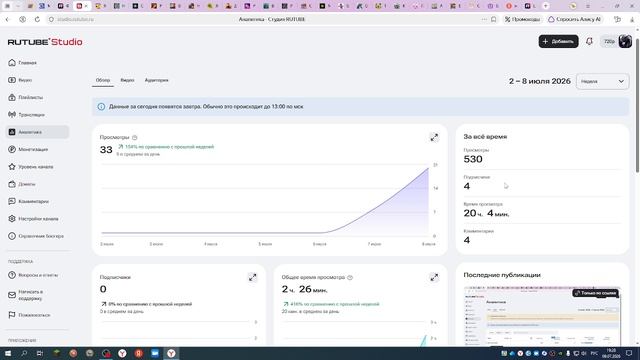Switch to the Обзор tab

pyautogui.click(x=103, y=80)
